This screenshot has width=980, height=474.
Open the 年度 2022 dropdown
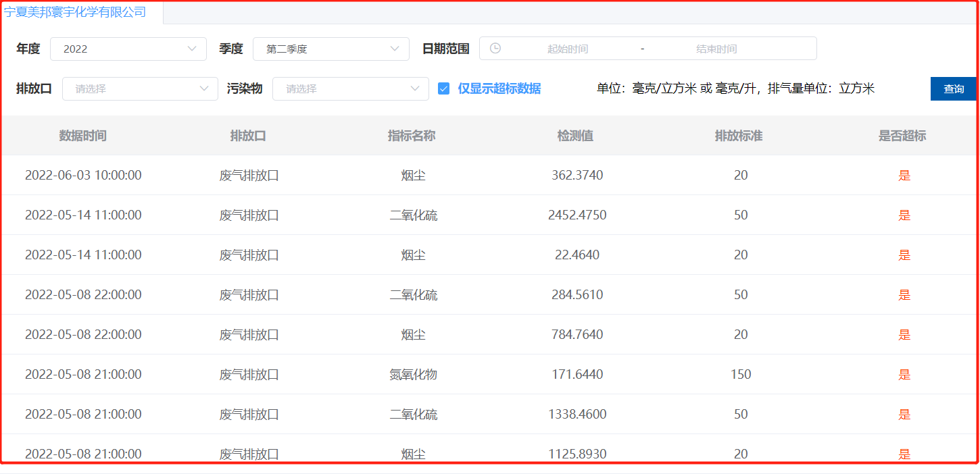128,49
